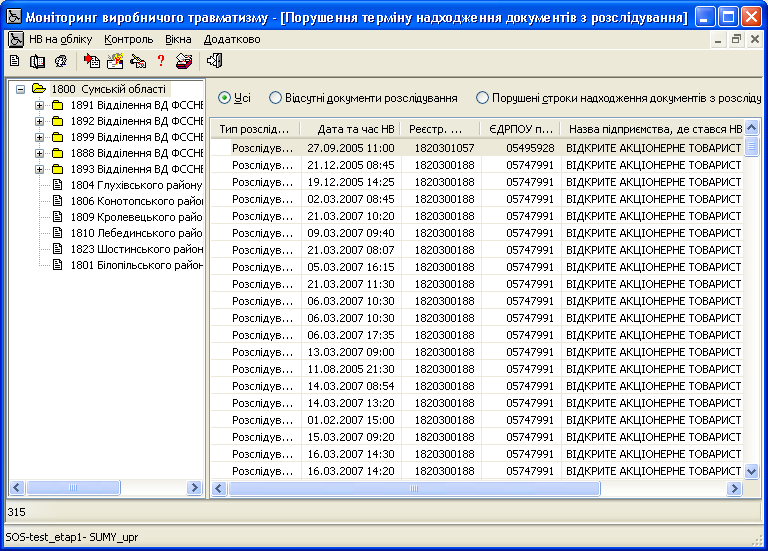Expand the 1888 Відділення tree node
The image size is (768, 551).
coord(39,153)
